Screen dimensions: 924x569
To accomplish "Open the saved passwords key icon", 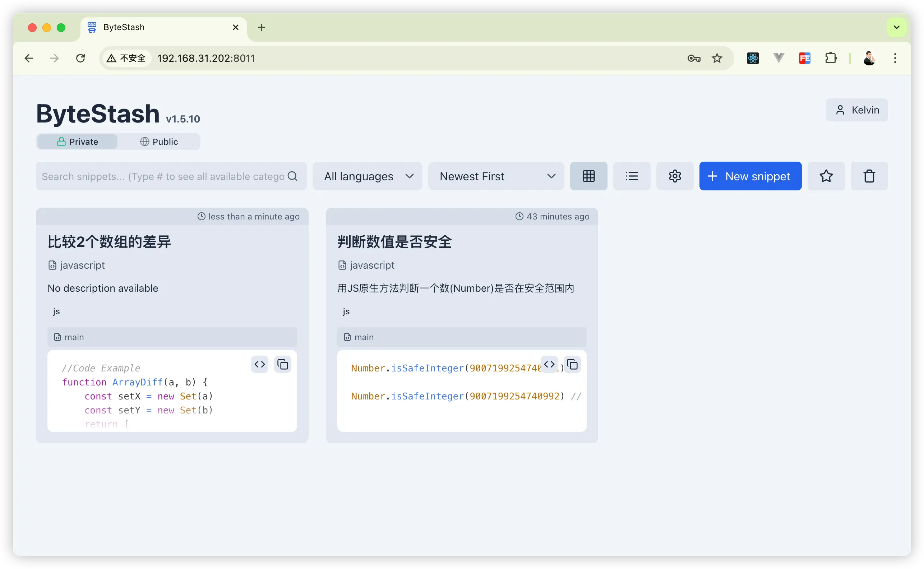I will (x=694, y=58).
